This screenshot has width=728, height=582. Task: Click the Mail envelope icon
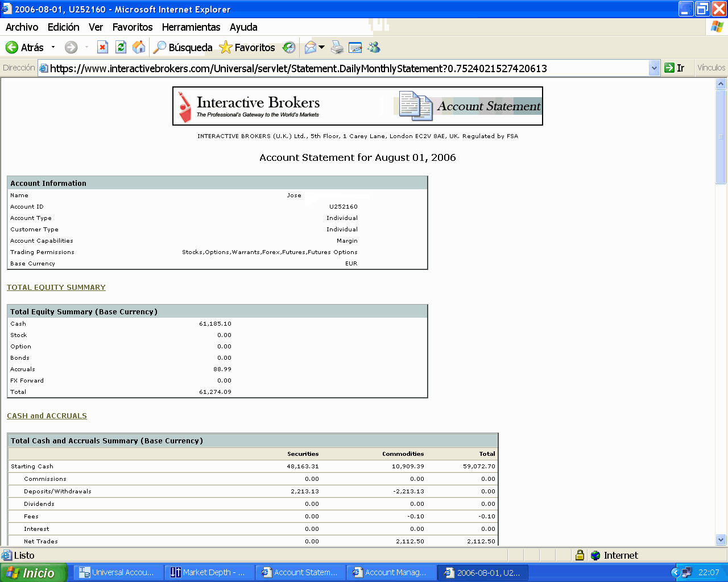pyautogui.click(x=310, y=47)
